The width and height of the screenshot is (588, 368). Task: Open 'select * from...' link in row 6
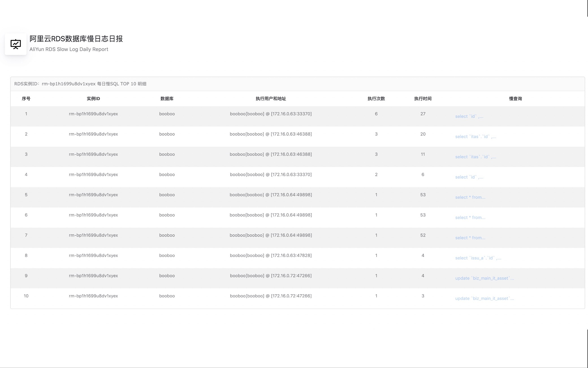[470, 218]
